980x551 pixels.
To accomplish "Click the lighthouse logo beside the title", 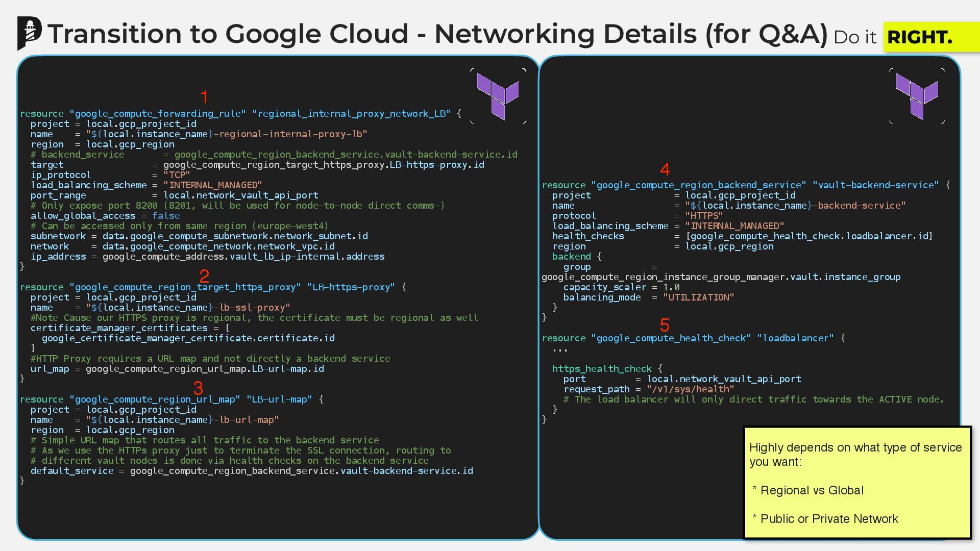I will 30,33.
